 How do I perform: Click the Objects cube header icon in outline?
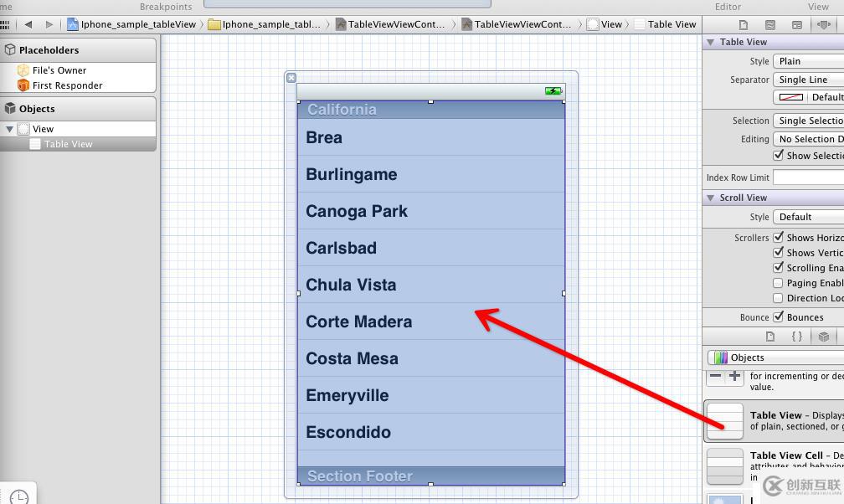[x=10, y=108]
